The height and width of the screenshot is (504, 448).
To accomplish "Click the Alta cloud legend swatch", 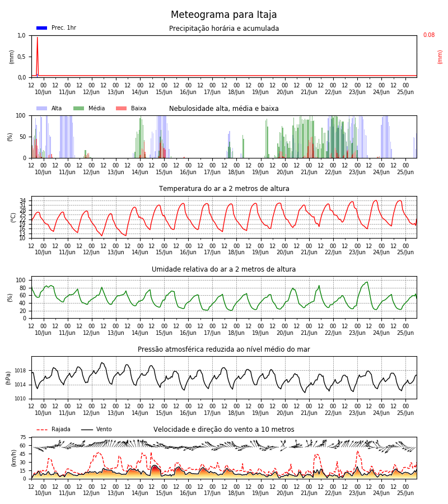I will pos(42,108).
